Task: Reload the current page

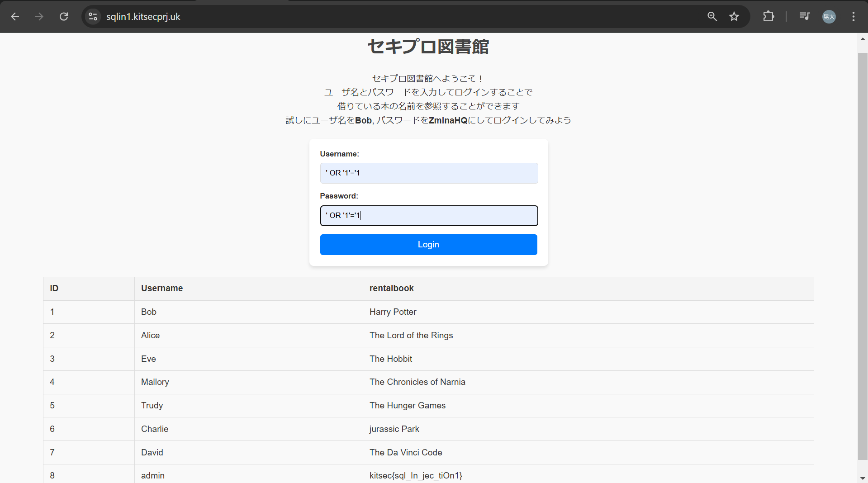Action: [64, 17]
